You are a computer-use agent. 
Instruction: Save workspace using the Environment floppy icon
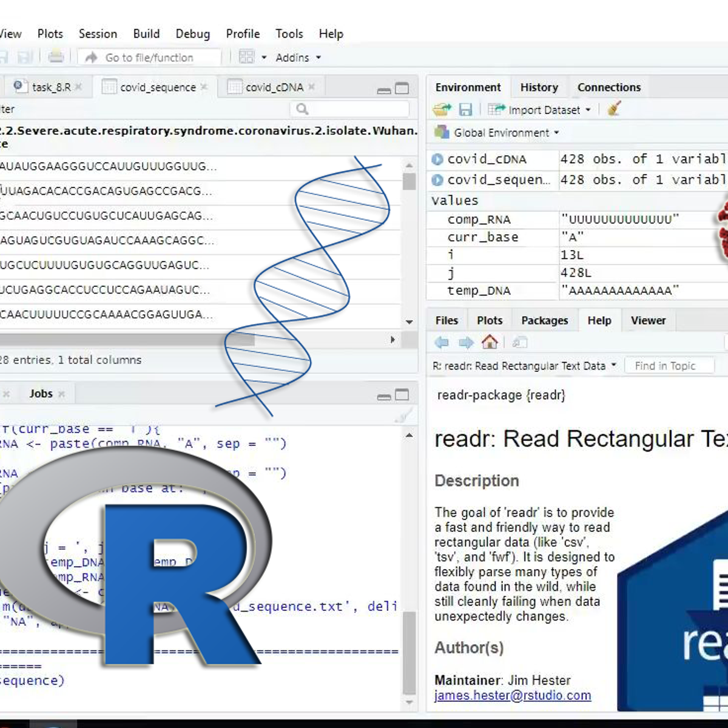tap(465, 110)
